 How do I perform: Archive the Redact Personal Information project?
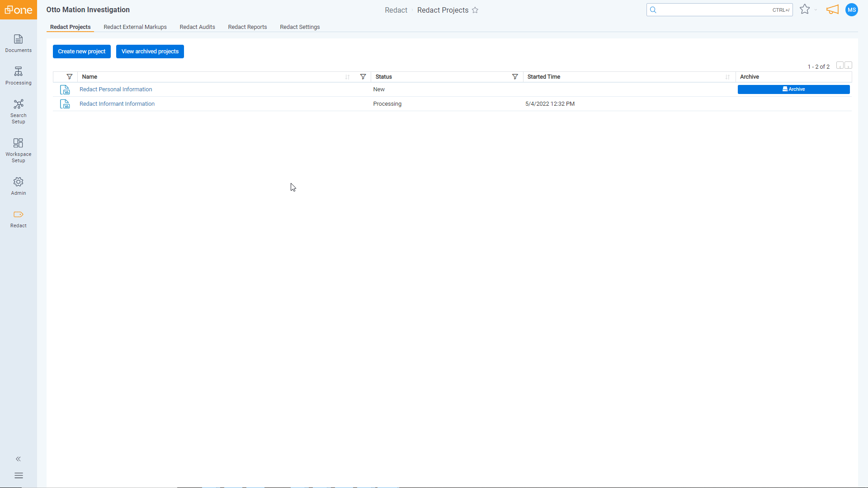793,89
